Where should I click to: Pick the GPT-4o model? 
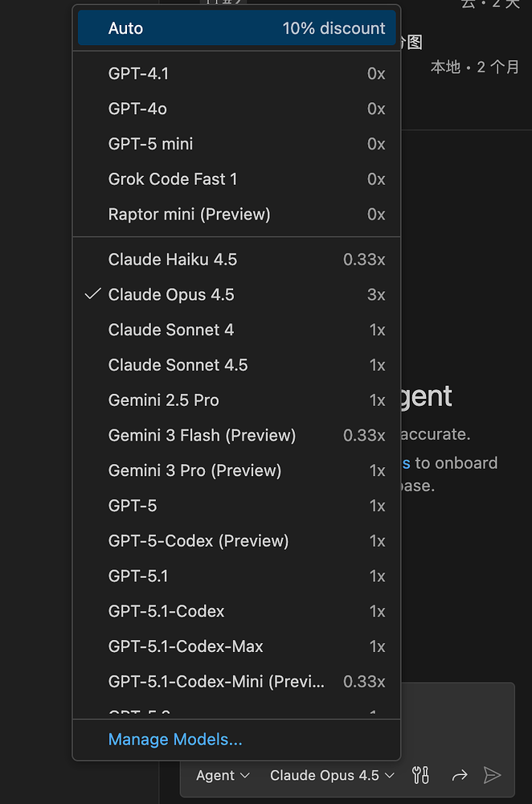(236, 109)
